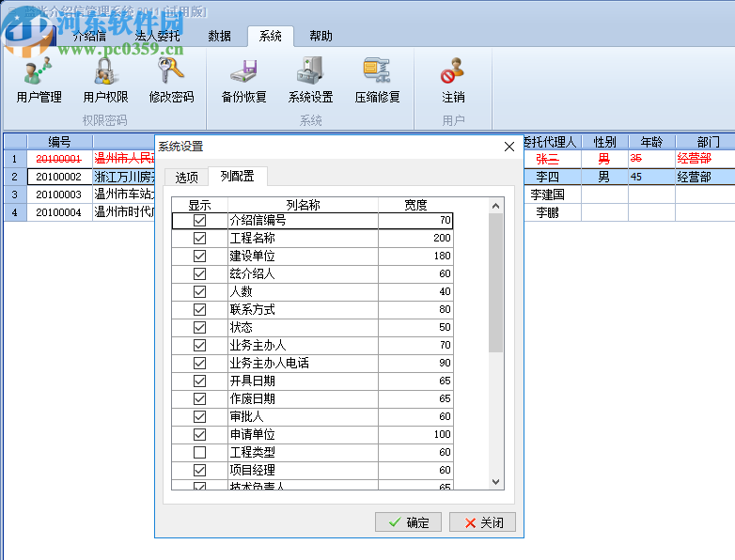Click the 显示 list column header
The width and height of the screenshot is (735, 560).
(x=199, y=205)
